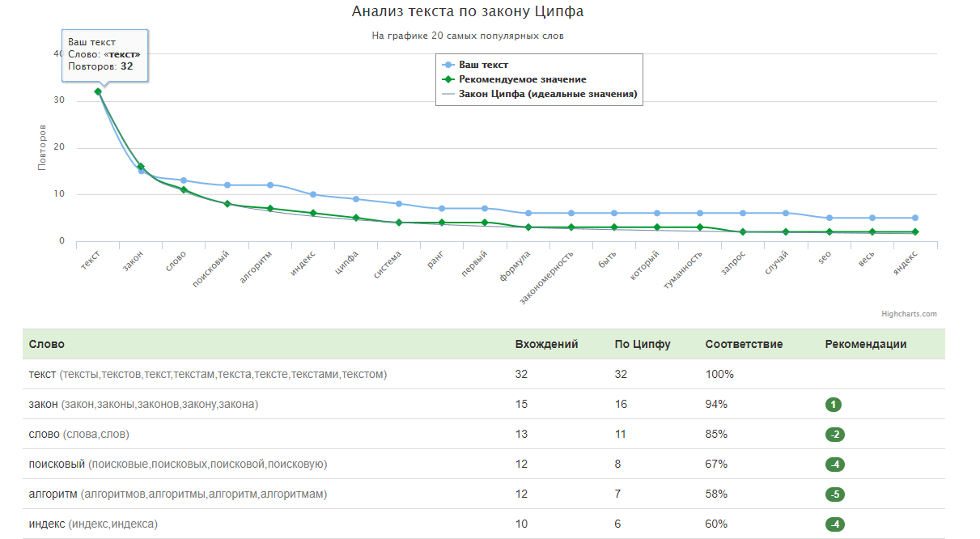Open the Highcharts.com credit link

click(909, 314)
